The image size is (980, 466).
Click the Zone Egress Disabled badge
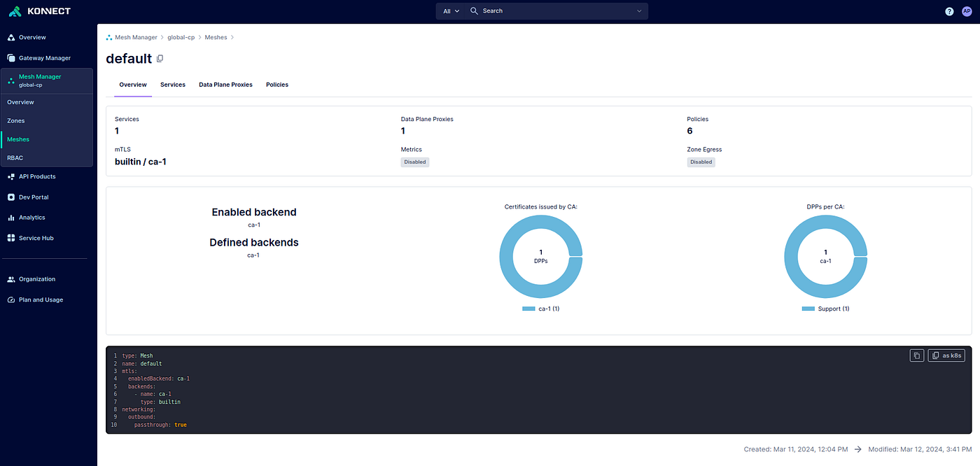[701, 162]
